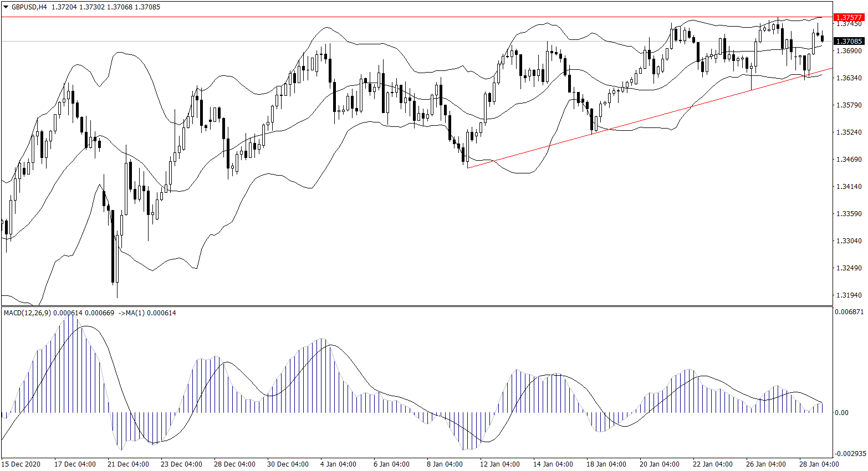Click 1.36900 on the price scale

coord(849,51)
